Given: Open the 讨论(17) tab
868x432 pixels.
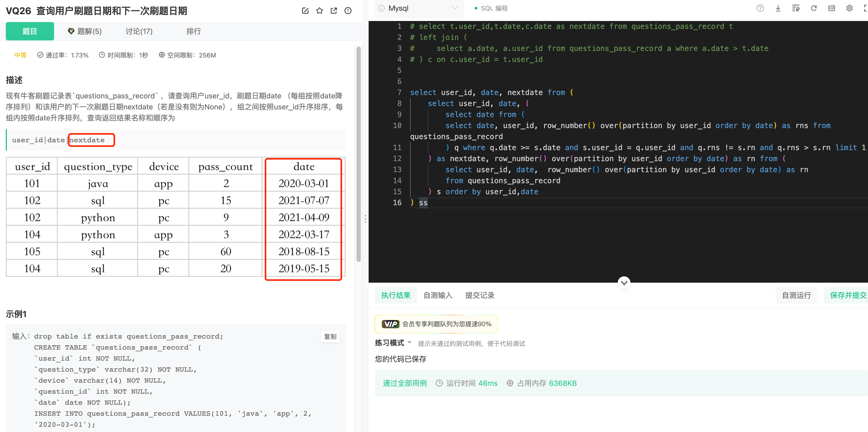Looking at the screenshot, I should 139,31.
